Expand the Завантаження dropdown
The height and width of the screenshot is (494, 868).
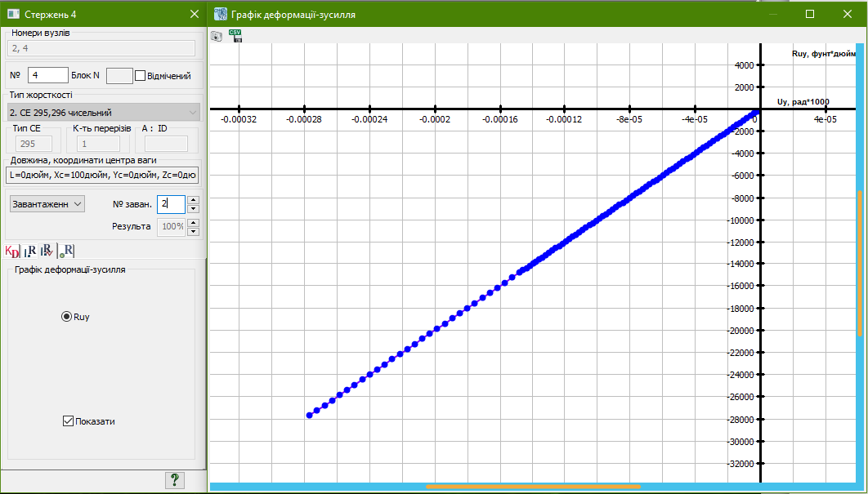pyautogui.click(x=47, y=203)
